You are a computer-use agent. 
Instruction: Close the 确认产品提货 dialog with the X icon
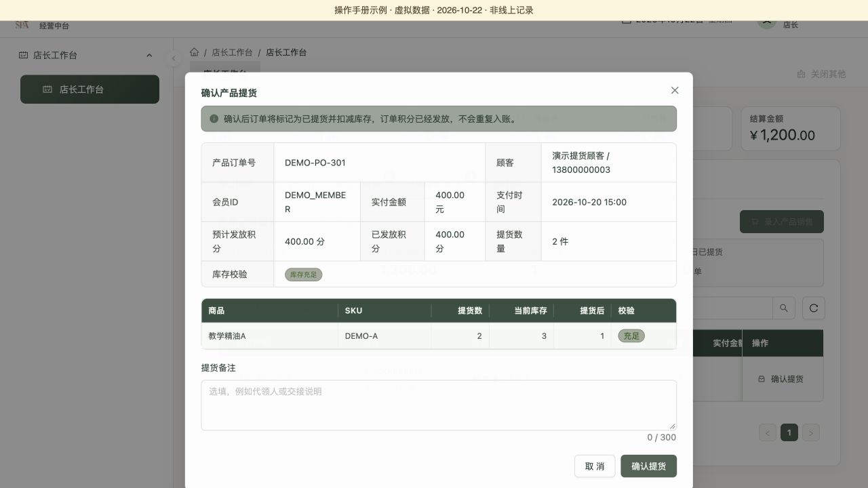click(x=675, y=90)
